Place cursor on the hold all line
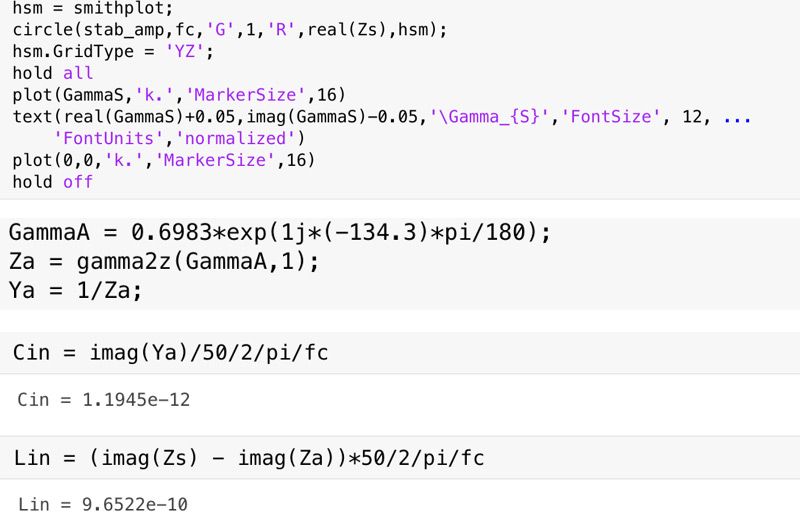Image resolution: width=800 pixels, height=521 pixels. click(53, 74)
